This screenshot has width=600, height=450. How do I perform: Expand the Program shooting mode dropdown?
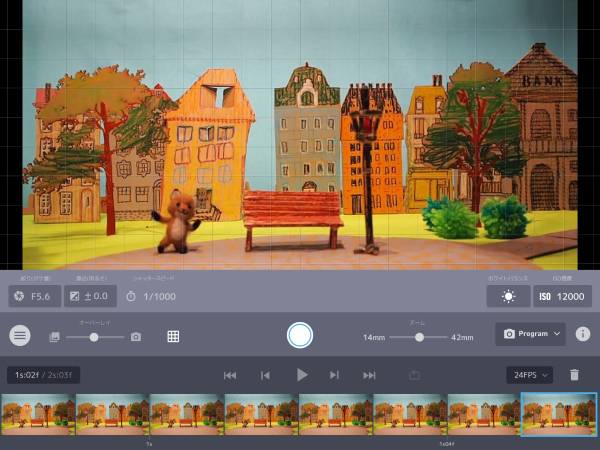[530, 334]
